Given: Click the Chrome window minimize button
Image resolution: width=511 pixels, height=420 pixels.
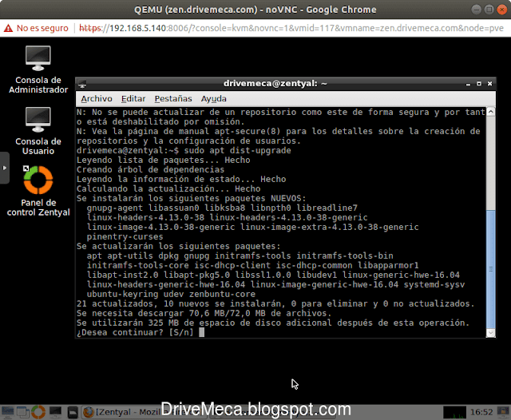Looking at the screenshot, I should [x=476, y=10].
